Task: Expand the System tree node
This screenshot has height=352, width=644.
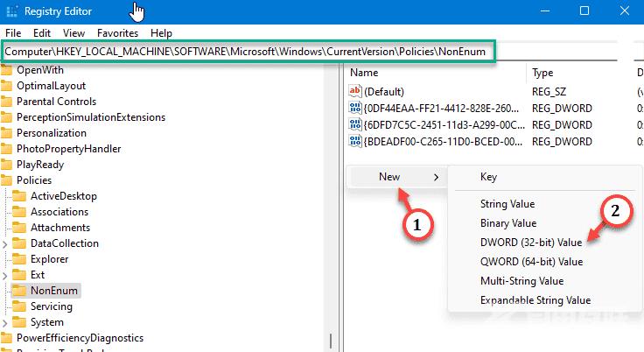Action: [5, 323]
